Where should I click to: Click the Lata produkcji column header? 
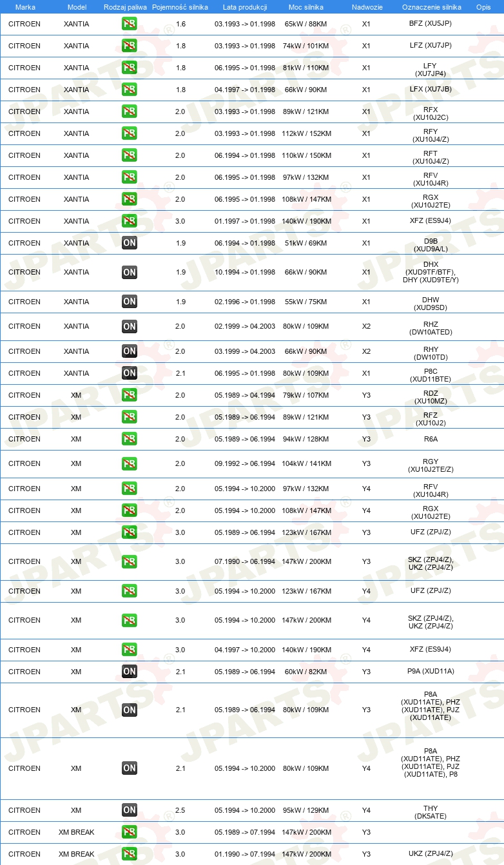pyautogui.click(x=244, y=7)
